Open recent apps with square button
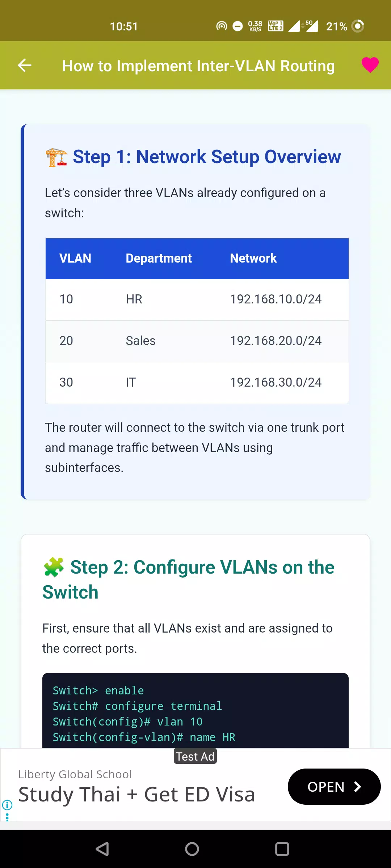The height and width of the screenshot is (868, 391). click(282, 849)
